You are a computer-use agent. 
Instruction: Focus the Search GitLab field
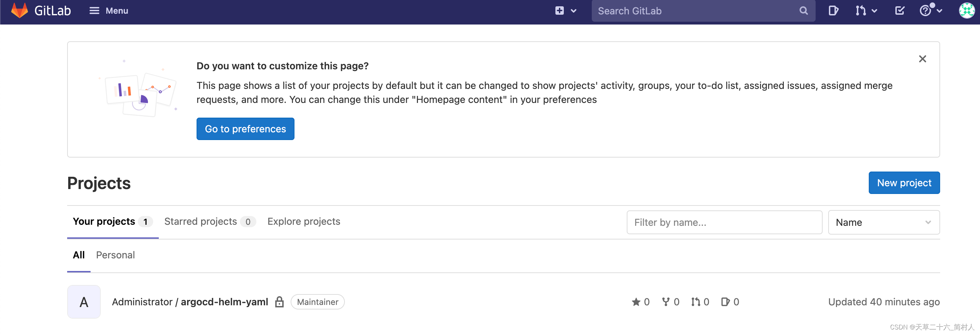703,11
